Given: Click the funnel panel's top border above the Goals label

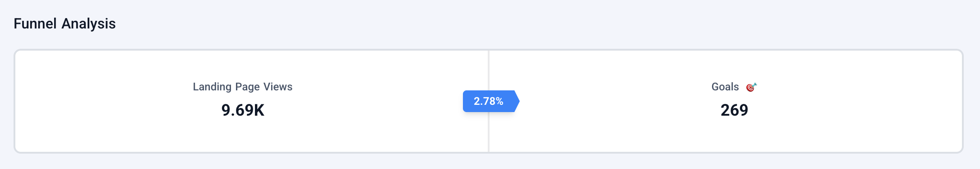Looking at the screenshot, I should click(725, 50).
